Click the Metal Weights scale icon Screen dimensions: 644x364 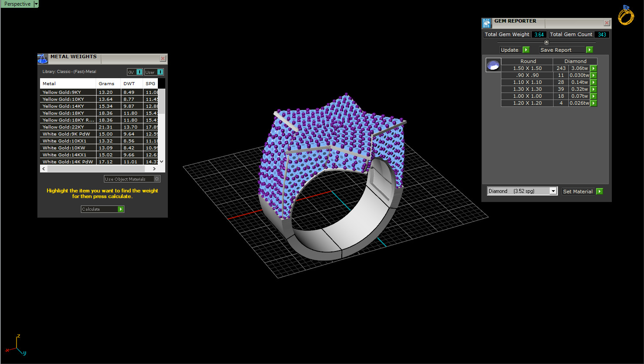pos(42,59)
